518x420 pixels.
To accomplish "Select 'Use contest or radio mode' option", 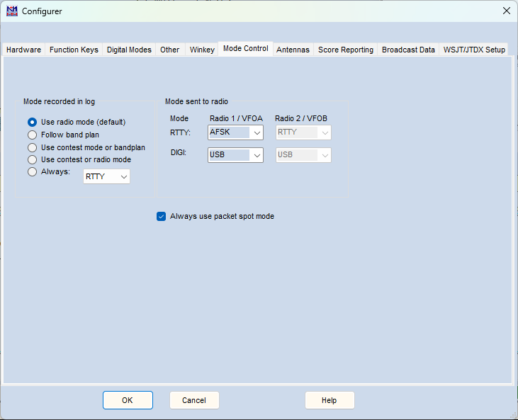I will (33, 159).
